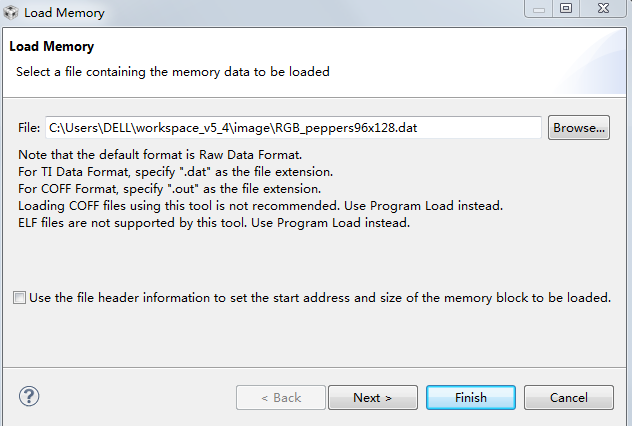Screen dimensions: 632x426
Task: Click the Load Memory title bar app icon
Action: pyautogui.click(x=10, y=12)
